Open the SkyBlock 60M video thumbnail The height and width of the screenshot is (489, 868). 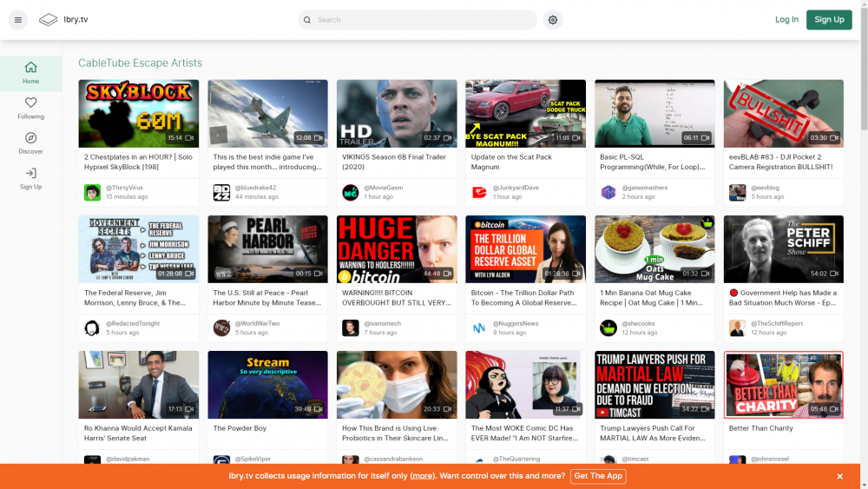point(138,114)
